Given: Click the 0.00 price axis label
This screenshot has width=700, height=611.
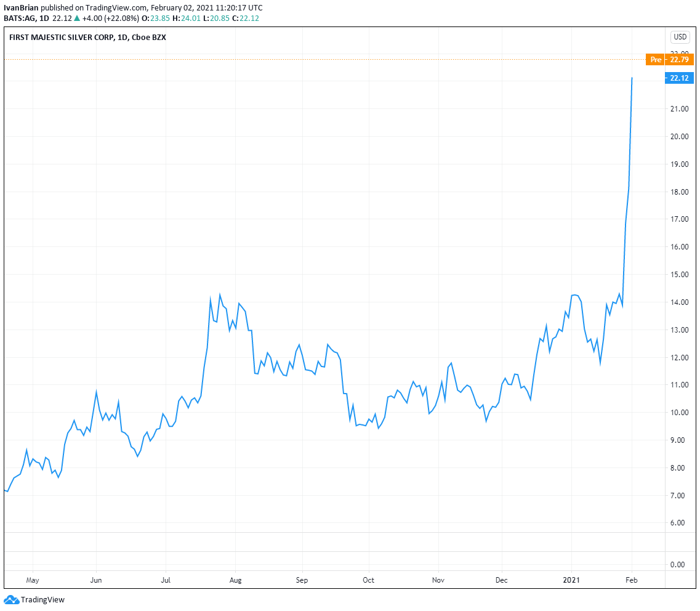Looking at the screenshot, I should point(678,565).
